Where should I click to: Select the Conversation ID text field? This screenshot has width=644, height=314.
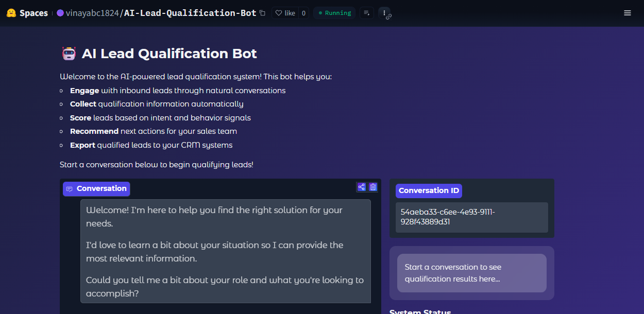tap(471, 217)
